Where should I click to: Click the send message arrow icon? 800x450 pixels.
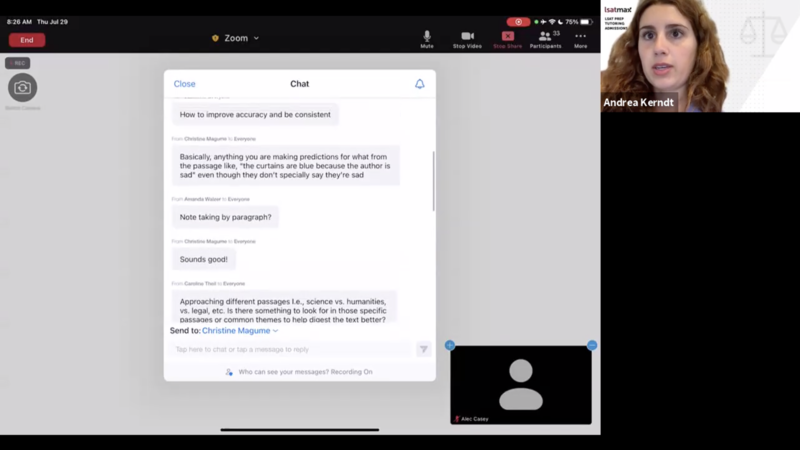click(423, 349)
